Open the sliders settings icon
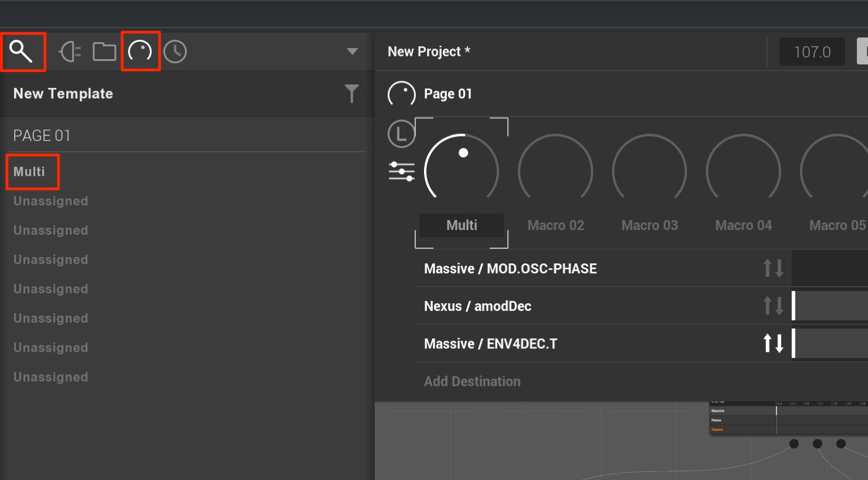This screenshot has width=868, height=480. coord(402,172)
